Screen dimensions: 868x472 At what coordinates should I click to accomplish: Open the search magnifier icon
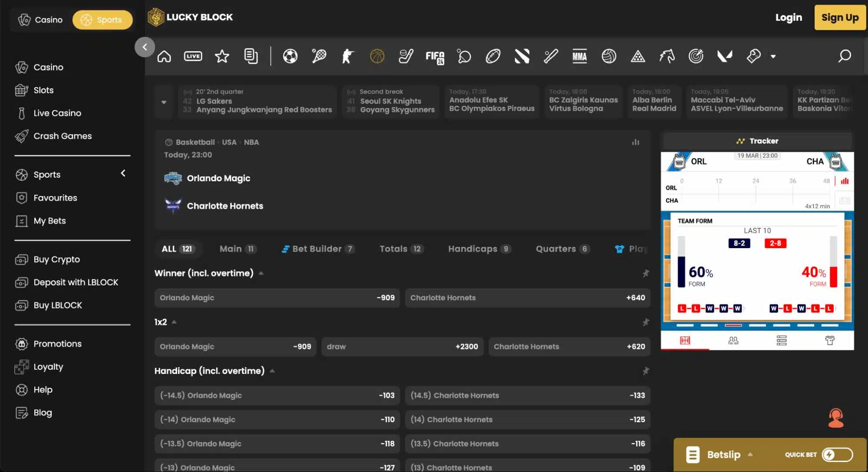(844, 56)
